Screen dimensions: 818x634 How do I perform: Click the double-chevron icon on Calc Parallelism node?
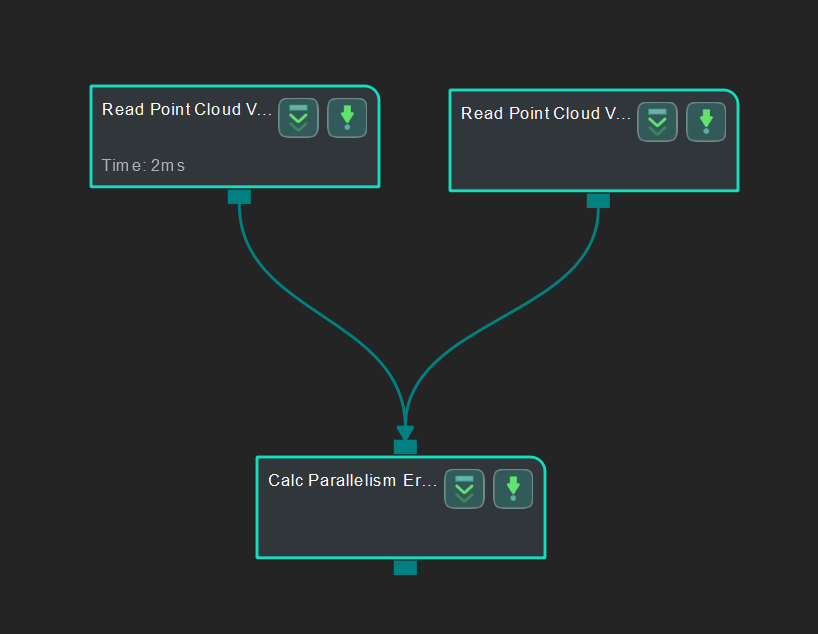(x=464, y=488)
